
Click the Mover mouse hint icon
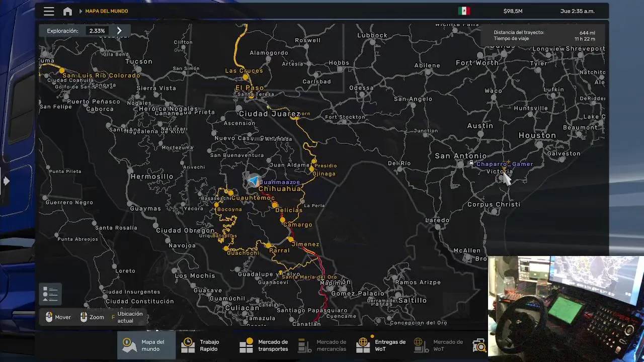coord(49,317)
